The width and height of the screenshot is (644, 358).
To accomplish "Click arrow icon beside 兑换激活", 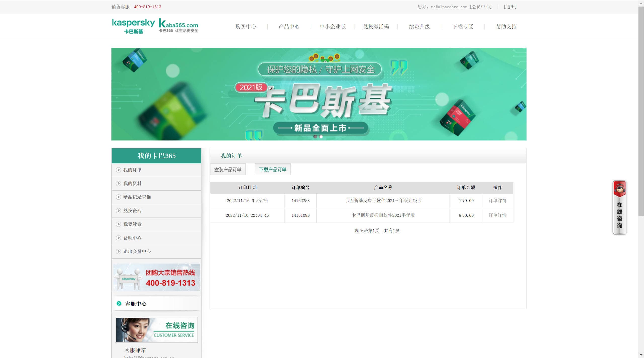I will (x=118, y=211).
